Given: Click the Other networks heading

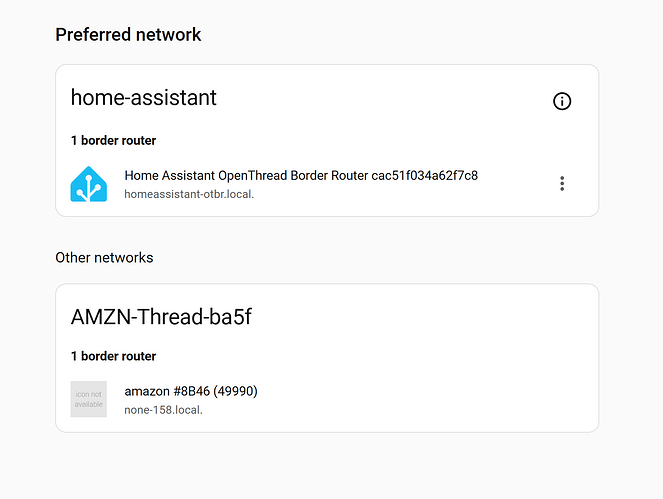Looking at the screenshot, I should pyautogui.click(x=104, y=258).
